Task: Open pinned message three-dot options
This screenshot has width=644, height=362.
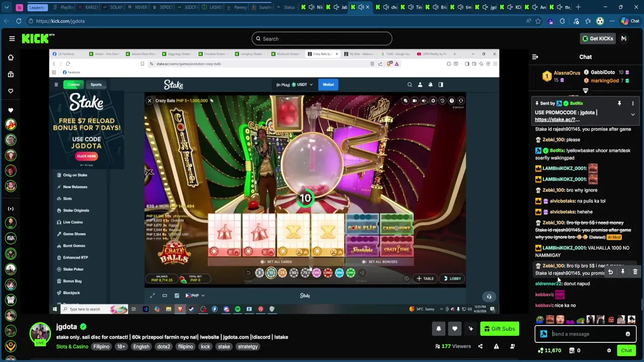Action: click(x=633, y=103)
